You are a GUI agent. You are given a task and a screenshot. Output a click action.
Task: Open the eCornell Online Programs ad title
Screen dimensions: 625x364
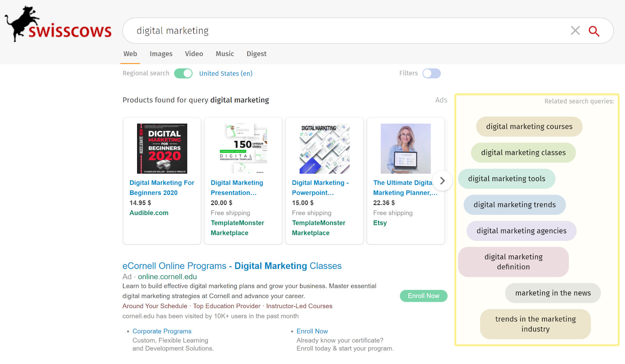tap(232, 266)
